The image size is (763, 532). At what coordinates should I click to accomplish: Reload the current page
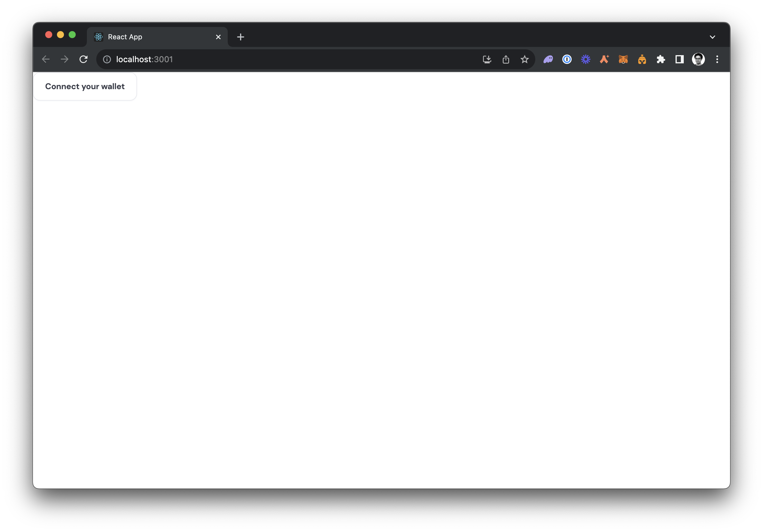tap(83, 60)
